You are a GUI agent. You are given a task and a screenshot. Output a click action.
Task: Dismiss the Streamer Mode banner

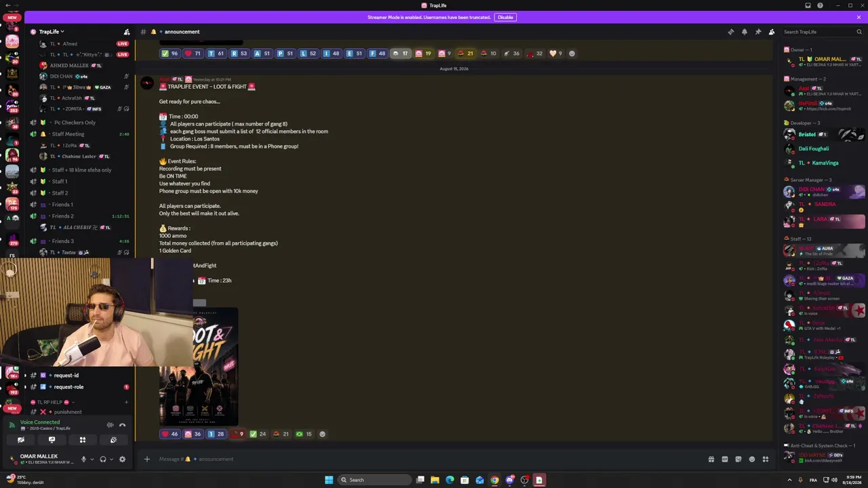(859, 17)
